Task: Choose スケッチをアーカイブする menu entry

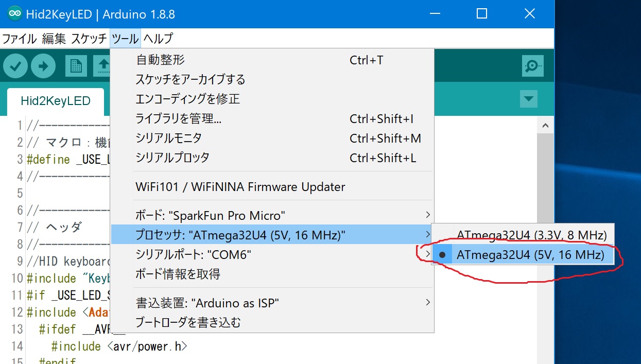Action: point(272,80)
